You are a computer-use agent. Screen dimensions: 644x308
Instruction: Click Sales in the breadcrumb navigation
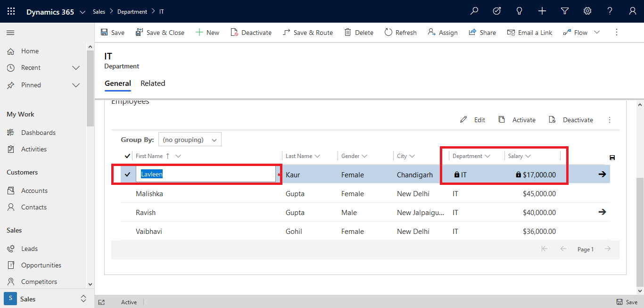point(99,11)
